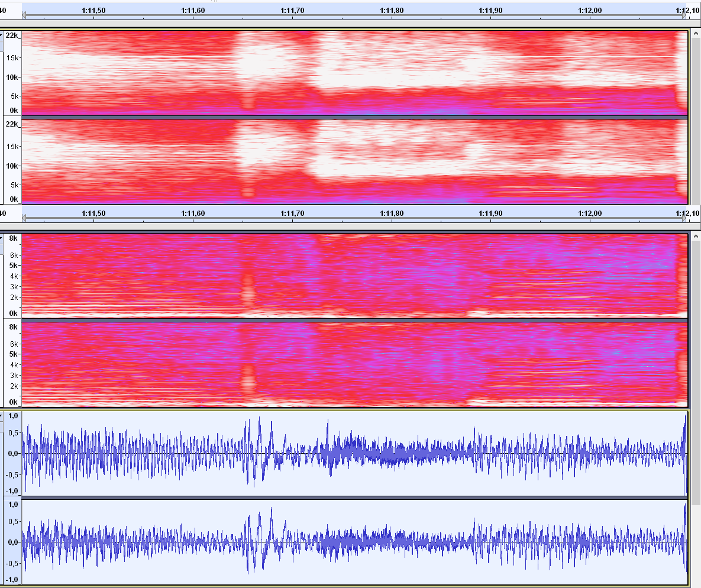Click the right play-region arrow on top timeline

pyautogui.click(x=684, y=16)
